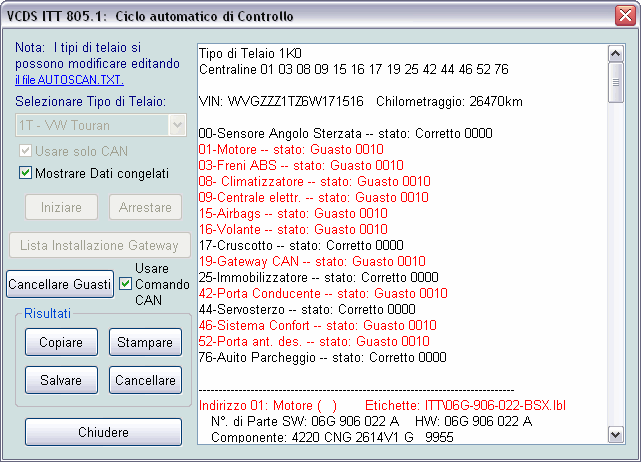The height and width of the screenshot is (462, 641).
Task: Select the '15-Airbags' status line
Action: 293,213
